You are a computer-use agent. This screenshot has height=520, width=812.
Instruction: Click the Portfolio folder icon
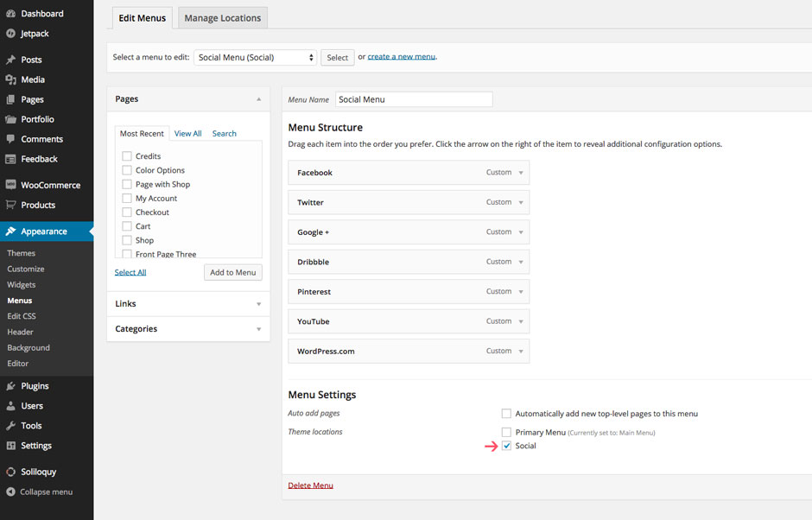[x=10, y=119]
